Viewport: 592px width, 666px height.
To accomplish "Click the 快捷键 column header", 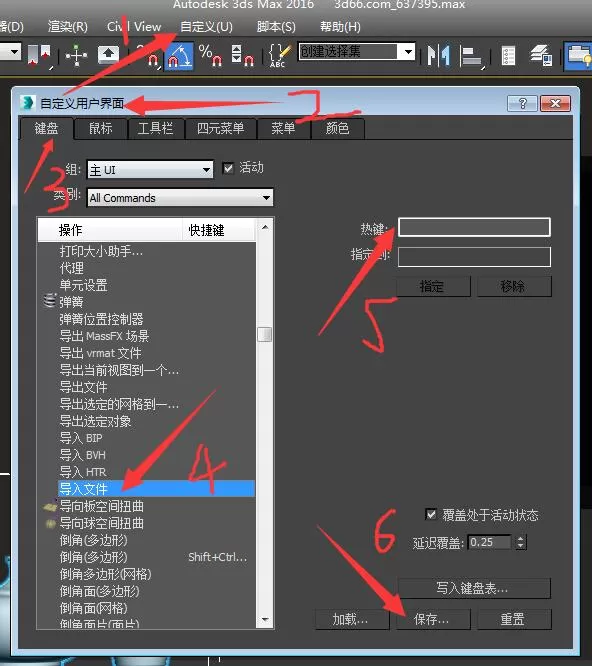I will 219,230.
